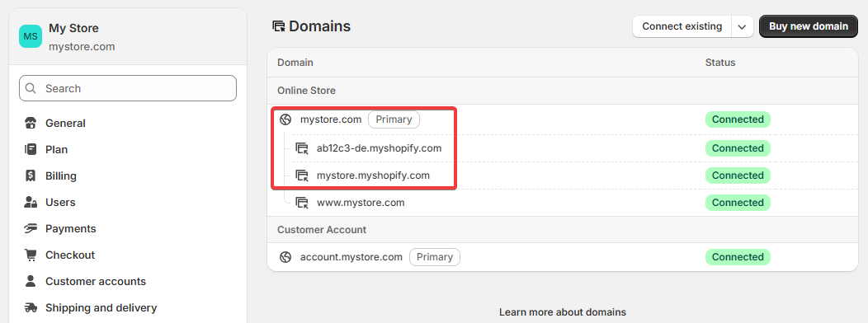Click the globe icon beside account.mystore.com
The height and width of the screenshot is (323, 868).
click(285, 257)
